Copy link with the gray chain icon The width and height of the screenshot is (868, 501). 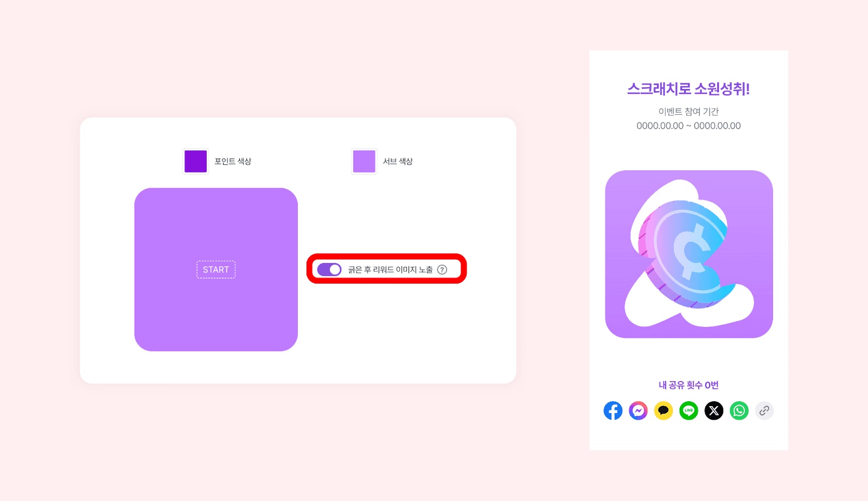click(764, 410)
